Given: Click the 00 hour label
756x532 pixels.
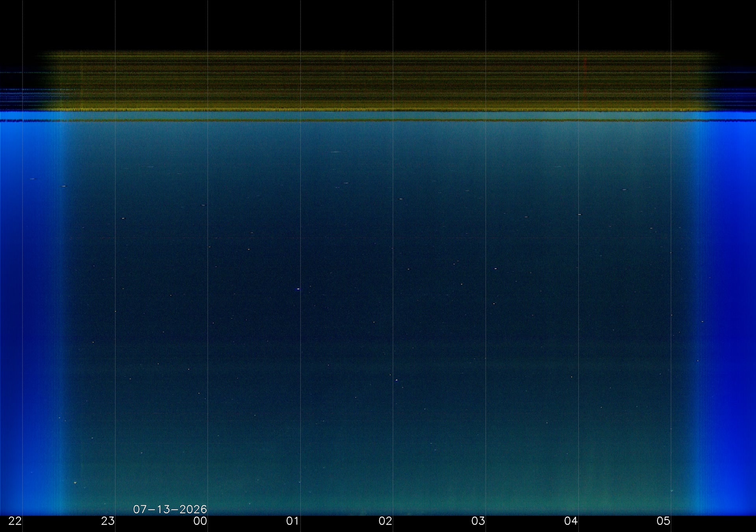Looking at the screenshot, I should click(x=200, y=521).
